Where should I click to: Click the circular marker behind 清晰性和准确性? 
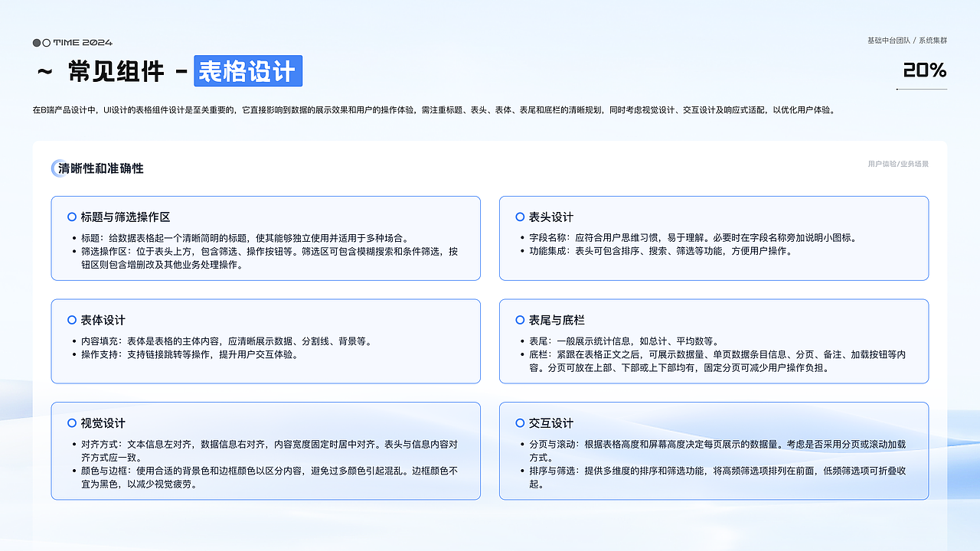point(58,168)
